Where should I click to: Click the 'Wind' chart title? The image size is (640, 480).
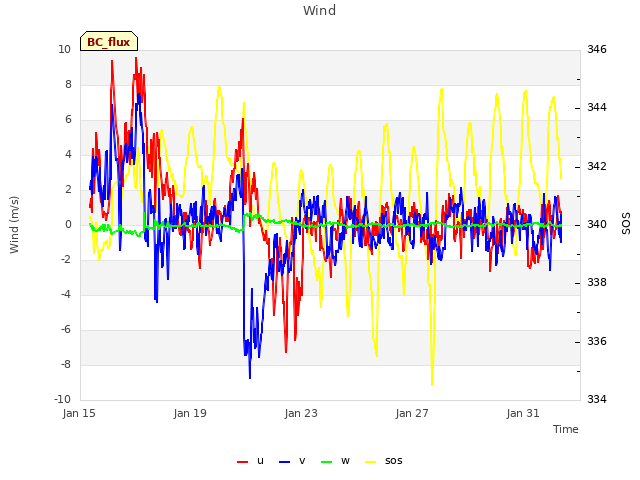tap(320, 10)
